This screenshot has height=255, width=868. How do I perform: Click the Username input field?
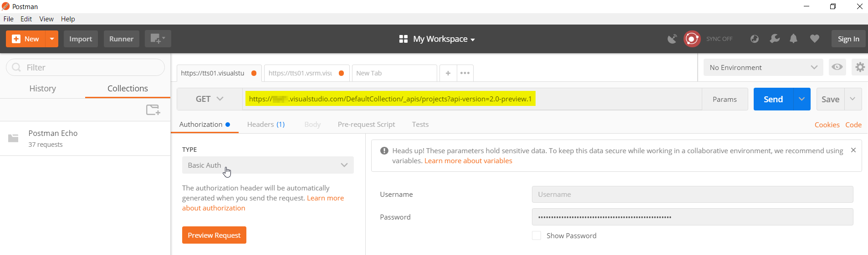coord(692,195)
